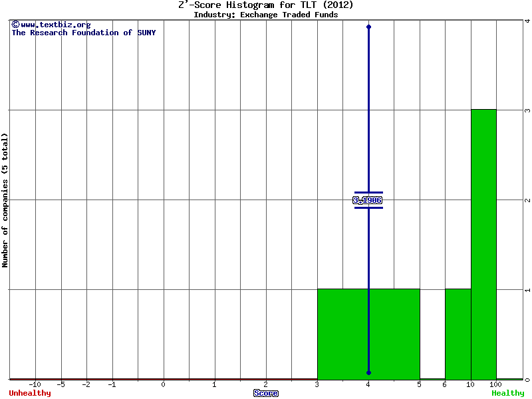This screenshot has width=532, height=399.
Task: Click the 'Healthy' green label
Action: [508, 393]
